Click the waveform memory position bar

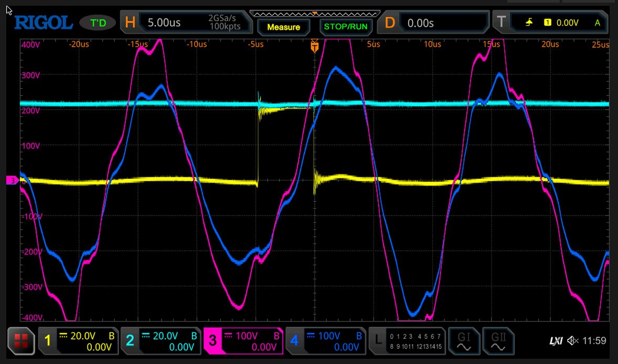(314, 13)
